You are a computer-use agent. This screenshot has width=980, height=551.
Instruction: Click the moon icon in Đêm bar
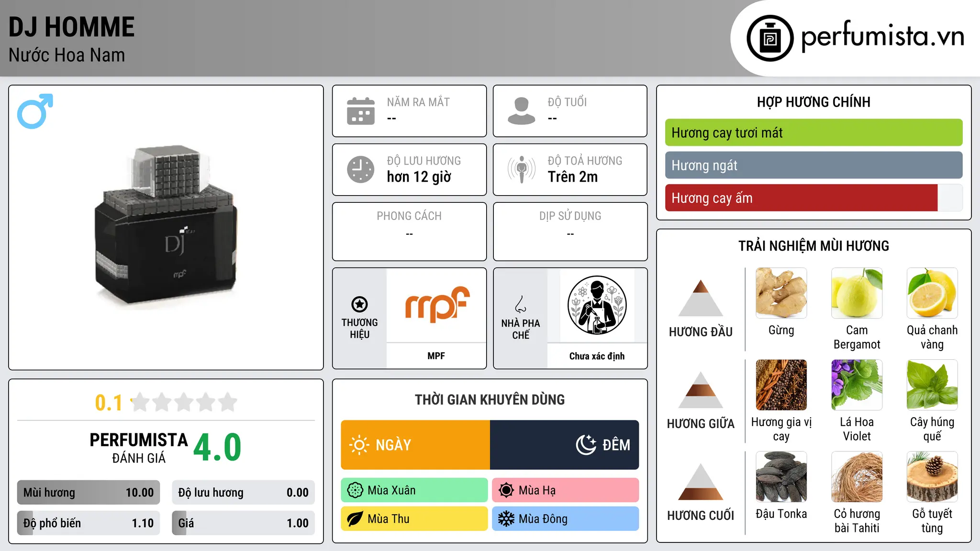pyautogui.click(x=586, y=445)
